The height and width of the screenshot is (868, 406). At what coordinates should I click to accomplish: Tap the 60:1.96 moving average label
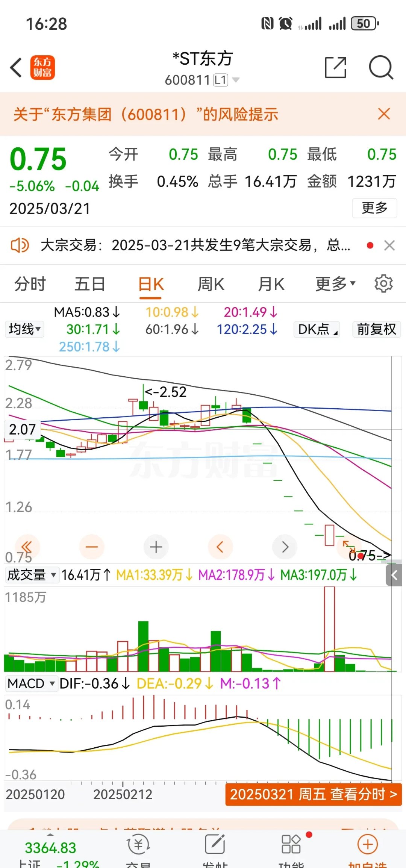click(172, 329)
